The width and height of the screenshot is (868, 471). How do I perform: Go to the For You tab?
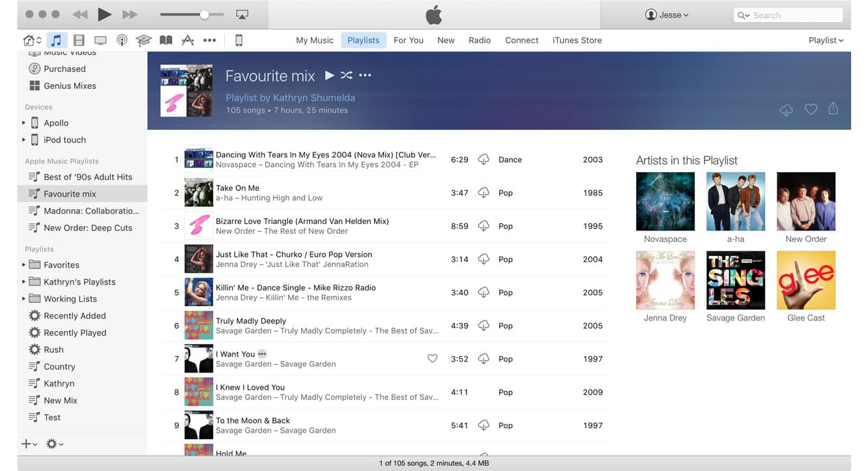[409, 40]
